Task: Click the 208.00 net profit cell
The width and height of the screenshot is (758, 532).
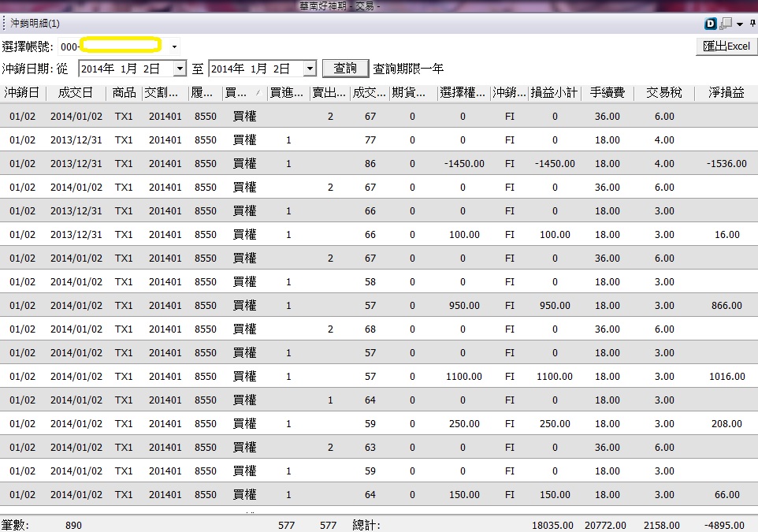Action: click(726, 424)
